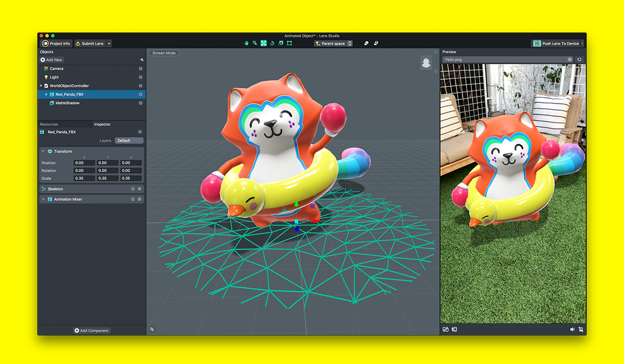Click the second snap/pivot icon after Parent space

(376, 44)
